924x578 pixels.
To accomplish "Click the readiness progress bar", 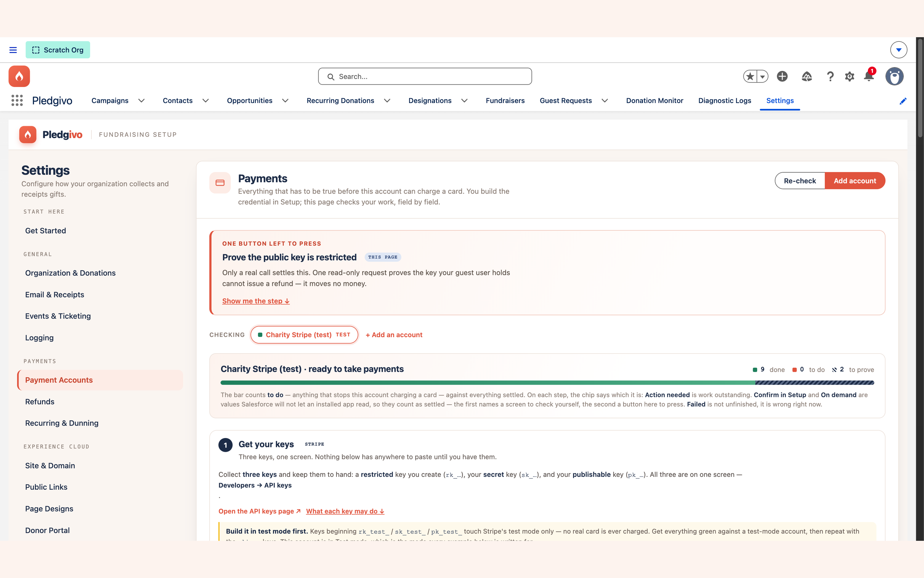I will [547, 383].
